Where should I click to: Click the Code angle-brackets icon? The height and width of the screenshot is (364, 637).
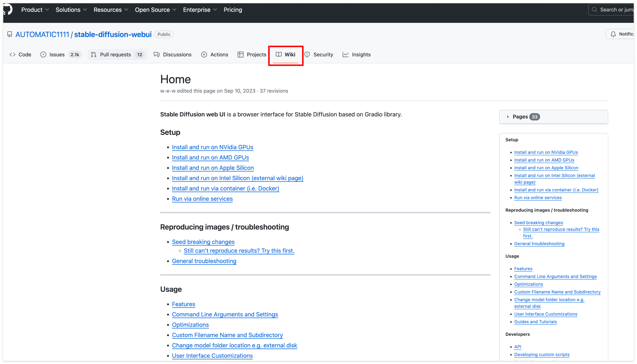pyautogui.click(x=13, y=55)
